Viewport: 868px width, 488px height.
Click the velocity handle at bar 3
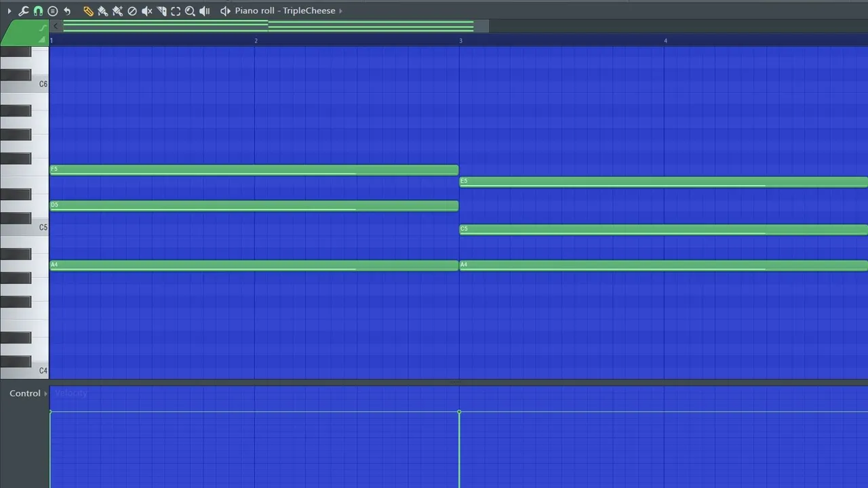tap(459, 412)
